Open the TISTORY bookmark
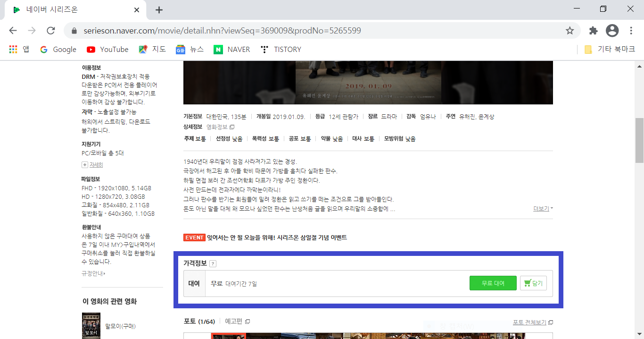 click(x=281, y=49)
